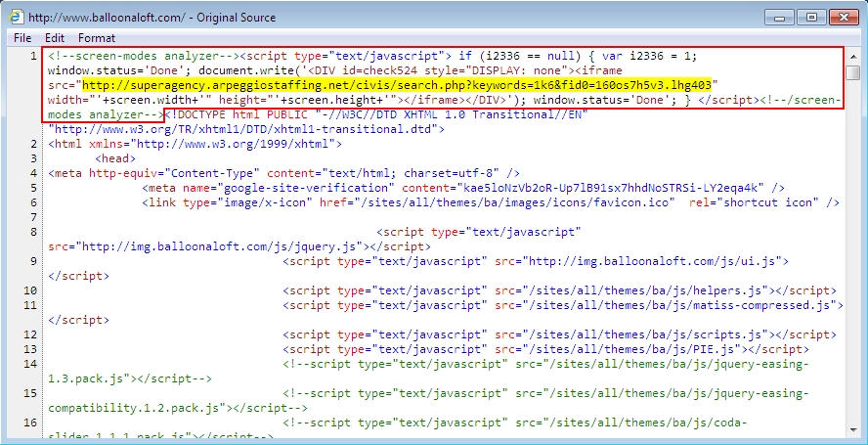
Task: Click the compatibility.1.2.pack.js comment text
Action: (x=178, y=408)
